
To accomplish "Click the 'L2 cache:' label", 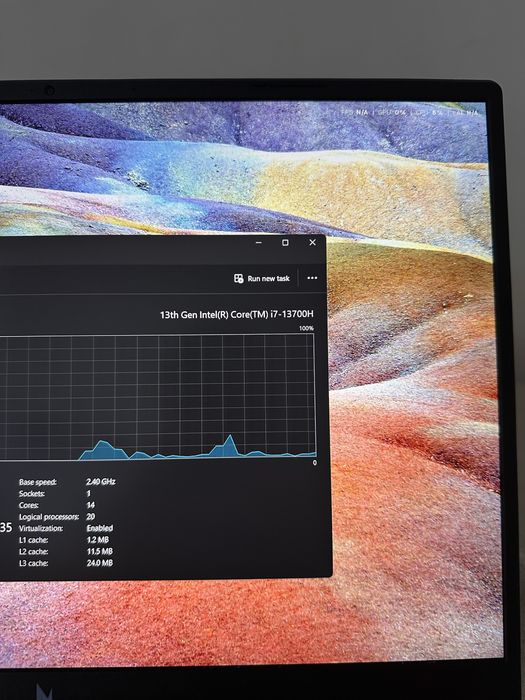I will click(33, 552).
